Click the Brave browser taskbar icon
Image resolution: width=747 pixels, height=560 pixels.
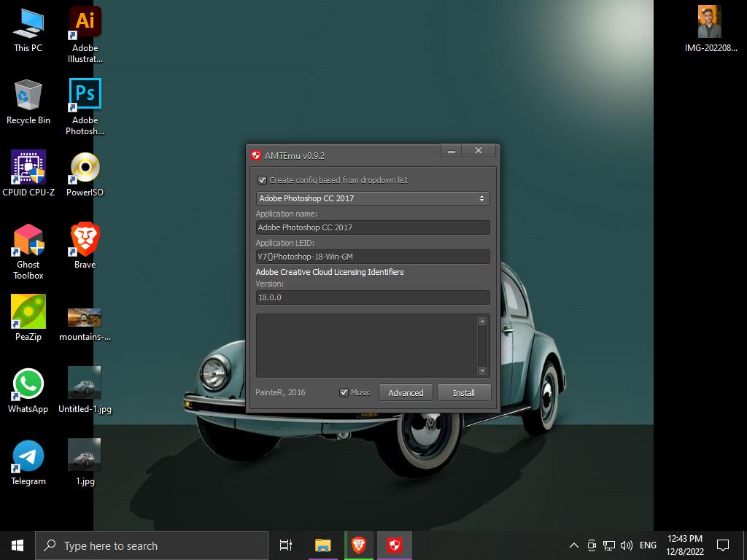click(x=358, y=545)
